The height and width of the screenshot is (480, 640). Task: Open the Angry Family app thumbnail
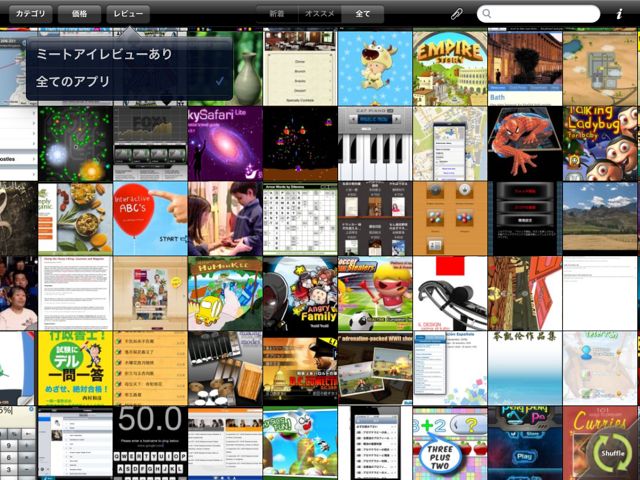click(x=300, y=293)
